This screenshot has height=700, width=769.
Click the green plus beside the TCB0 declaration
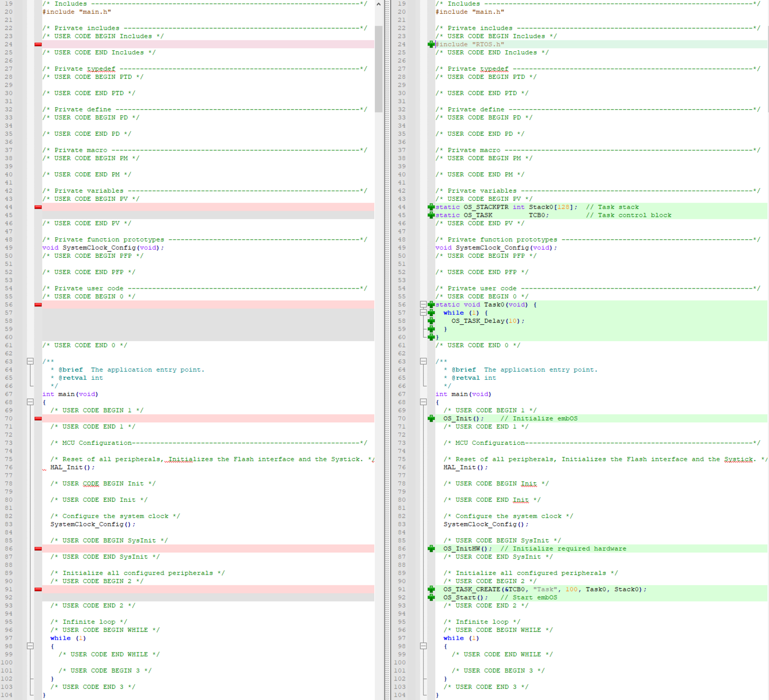[431, 215]
